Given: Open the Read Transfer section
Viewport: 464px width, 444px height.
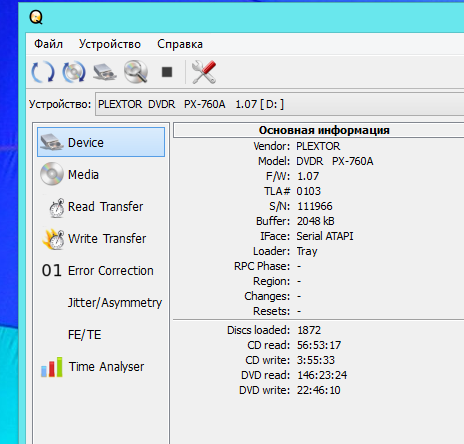Looking at the screenshot, I should [x=101, y=206].
